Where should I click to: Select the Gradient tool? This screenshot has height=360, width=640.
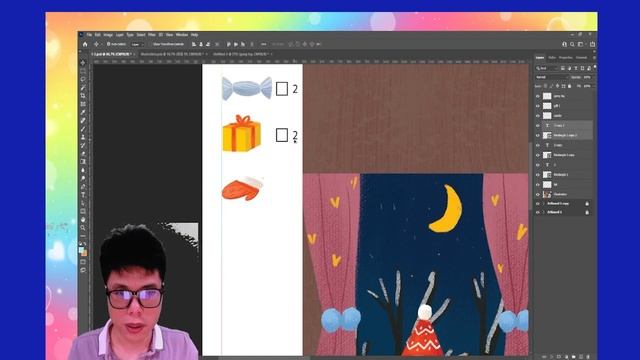(83, 162)
